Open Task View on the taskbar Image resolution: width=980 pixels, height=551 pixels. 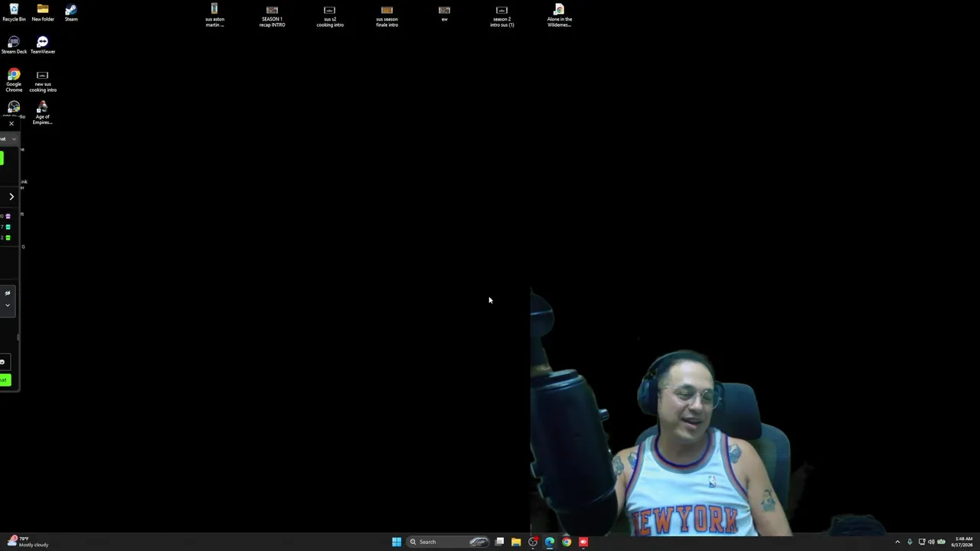point(499,542)
